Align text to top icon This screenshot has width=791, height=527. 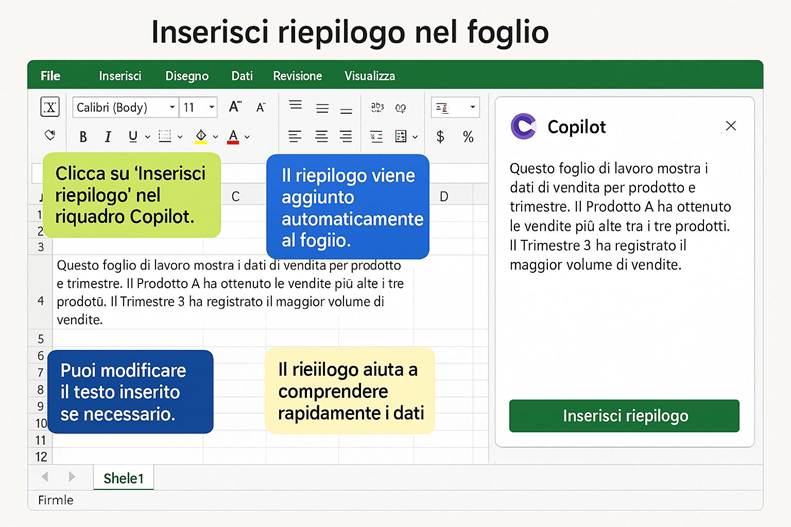(296, 105)
